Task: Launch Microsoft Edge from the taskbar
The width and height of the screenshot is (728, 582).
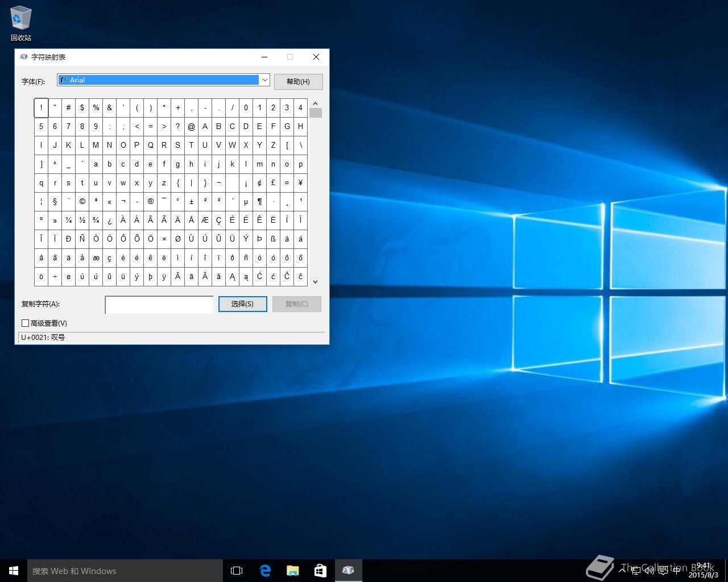Action: (264, 571)
